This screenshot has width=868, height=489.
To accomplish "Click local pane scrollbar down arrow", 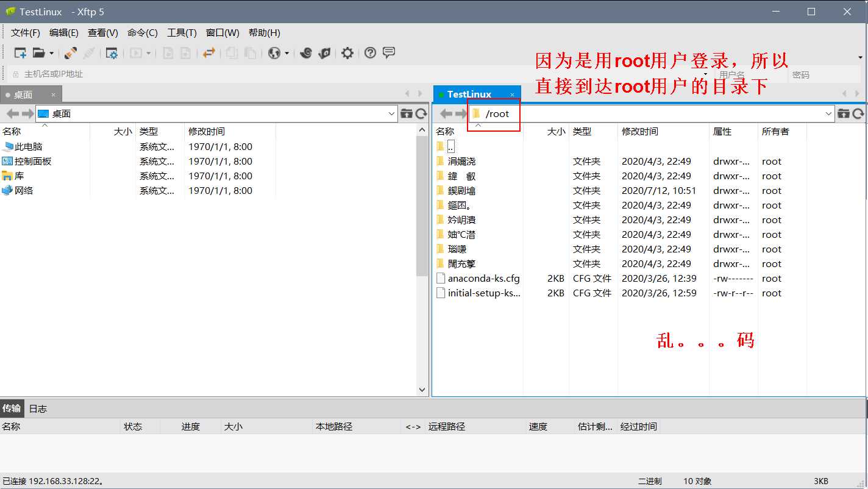I will (422, 390).
